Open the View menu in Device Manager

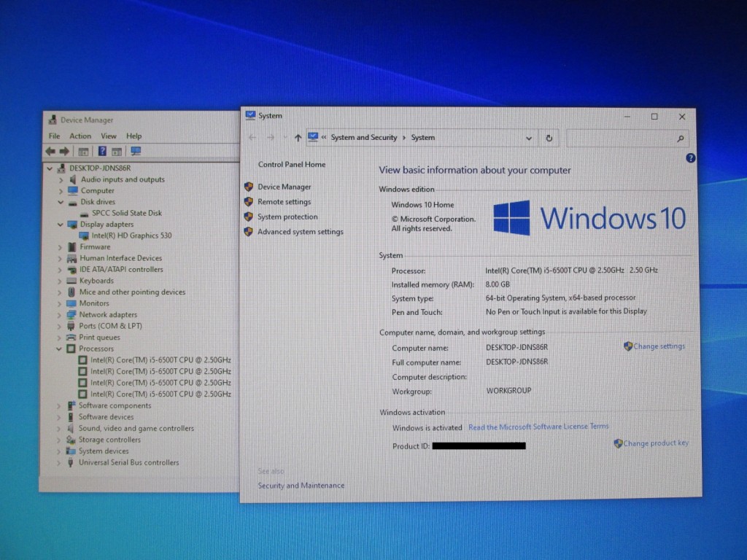point(109,136)
